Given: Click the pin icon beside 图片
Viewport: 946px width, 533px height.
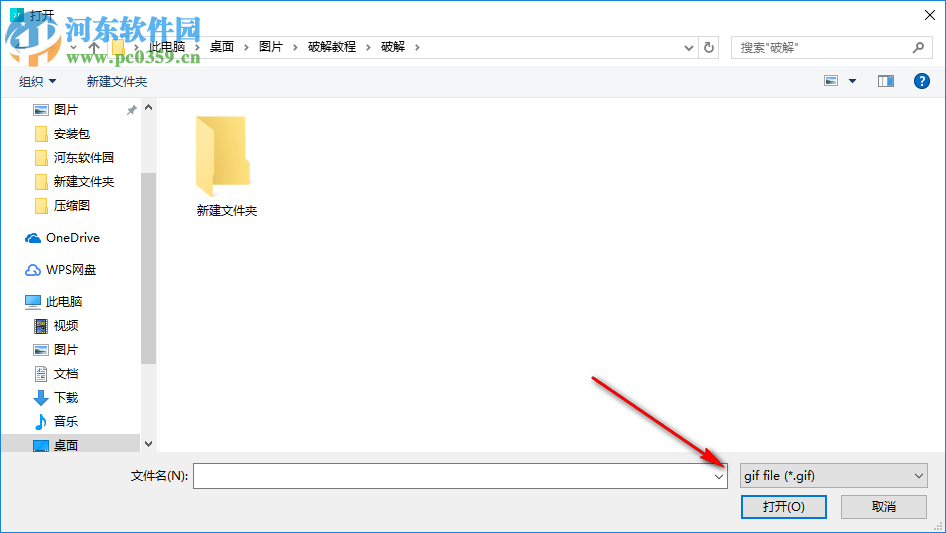Looking at the screenshot, I should click(132, 110).
